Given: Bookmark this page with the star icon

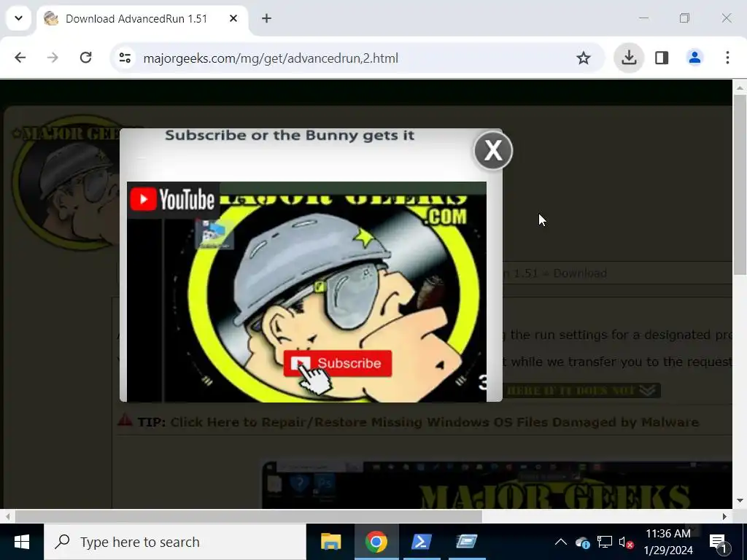Looking at the screenshot, I should 583,58.
